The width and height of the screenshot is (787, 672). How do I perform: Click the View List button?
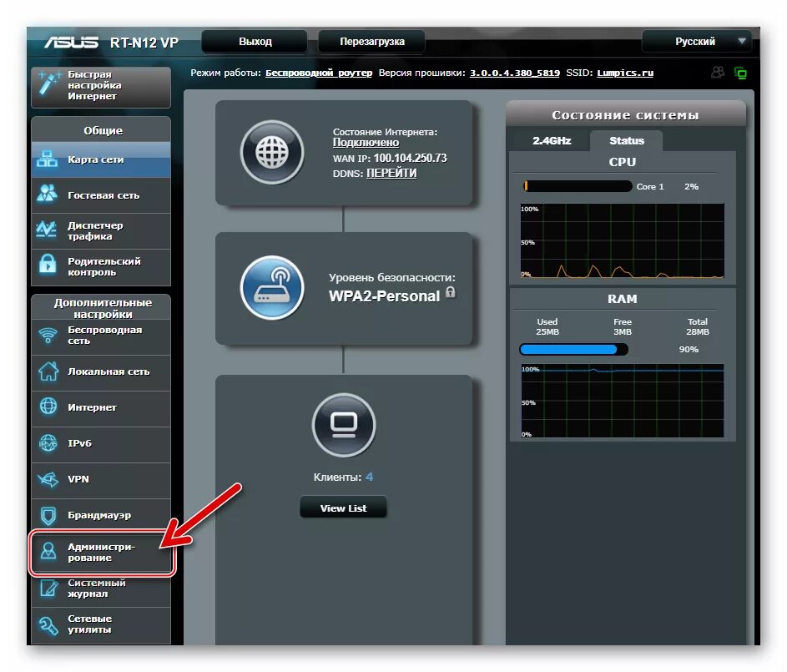pyautogui.click(x=343, y=508)
